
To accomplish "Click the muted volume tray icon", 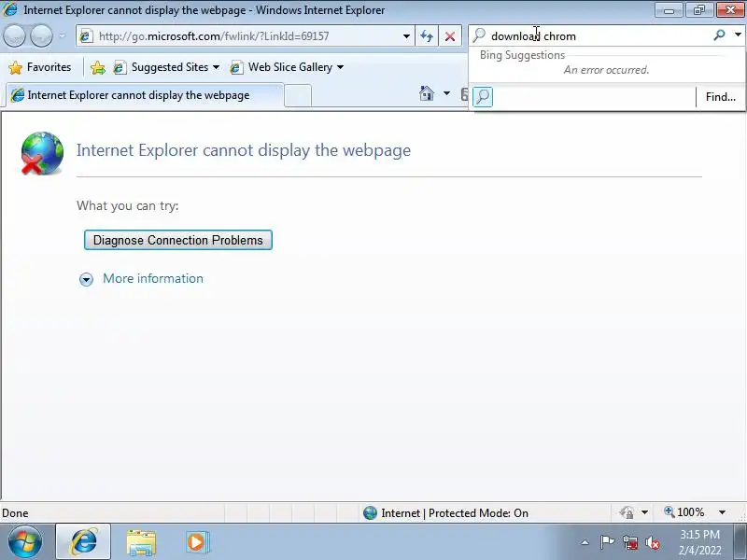I will pyautogui.click(x=652, y=543).
